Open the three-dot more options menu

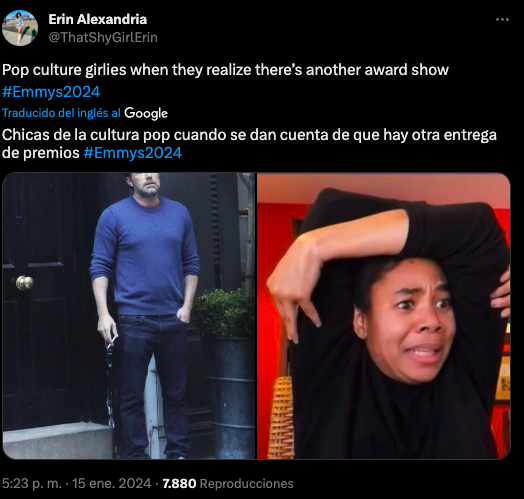(502, 20)
